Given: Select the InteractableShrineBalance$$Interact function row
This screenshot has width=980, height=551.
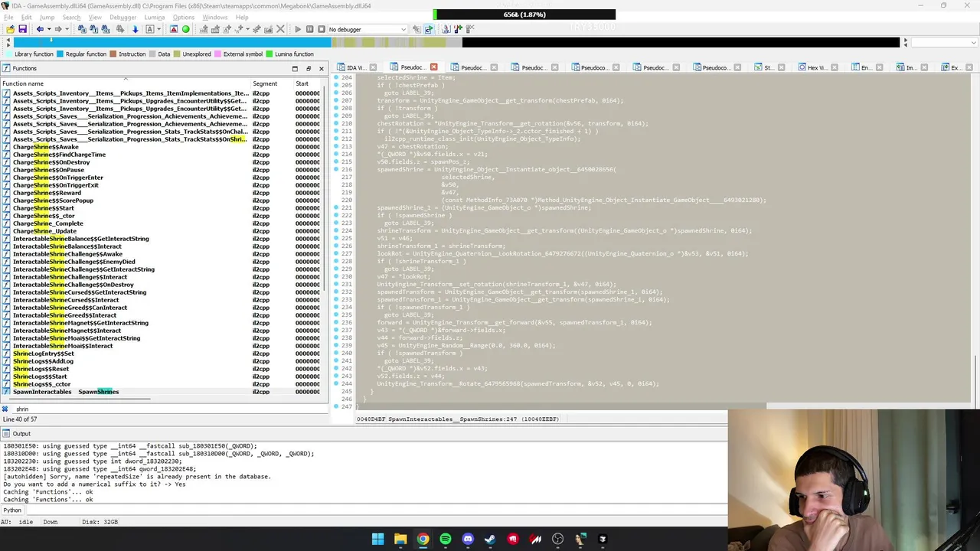Looking at the screenshot, I should coord(161,246).
